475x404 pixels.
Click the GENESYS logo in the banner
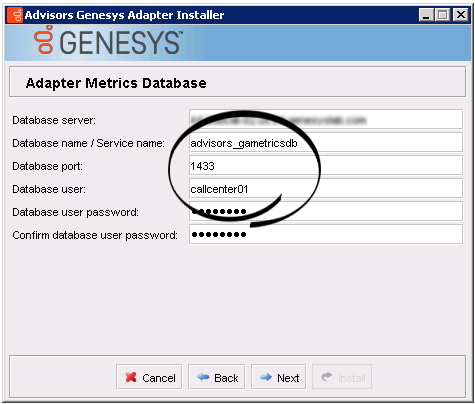[x=109, y=40]
